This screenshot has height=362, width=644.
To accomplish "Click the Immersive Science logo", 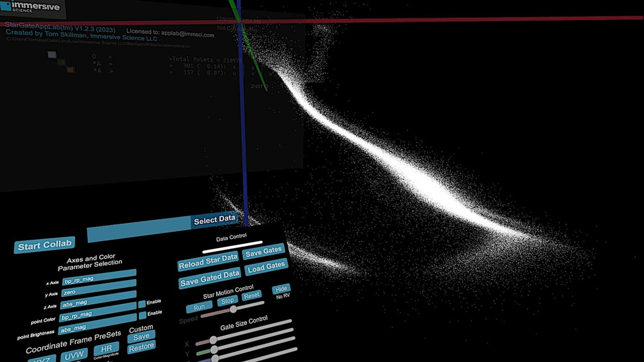I will tap(31, 7).
